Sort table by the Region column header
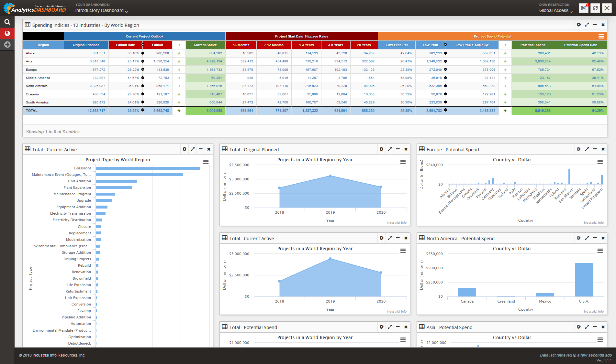 43,45
